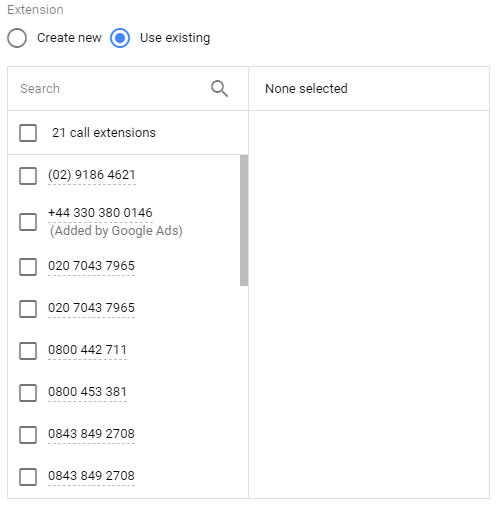Screen dimensions: 499x512
Task: Check the 0800 442 711 checkbox
Action: click(28, 351)
